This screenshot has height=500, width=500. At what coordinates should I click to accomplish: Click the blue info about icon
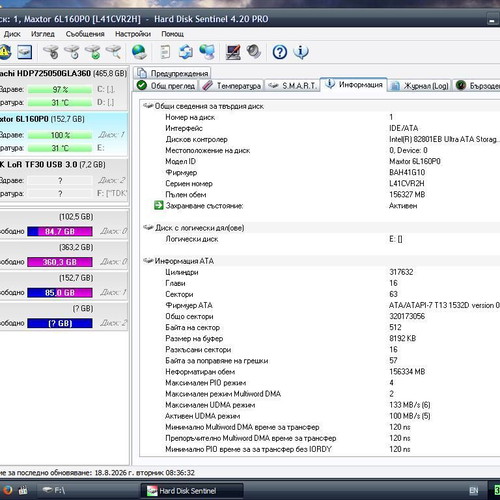click(301, 52)
